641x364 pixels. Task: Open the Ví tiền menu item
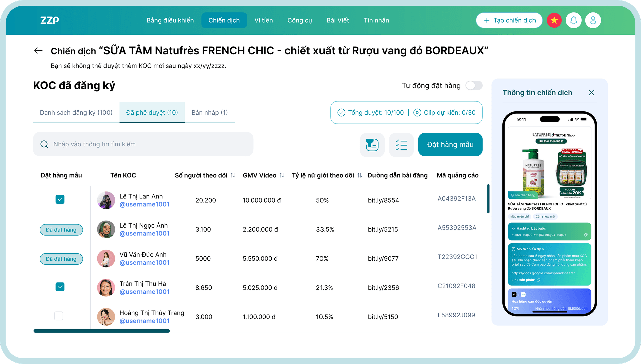tap(263, 20)
